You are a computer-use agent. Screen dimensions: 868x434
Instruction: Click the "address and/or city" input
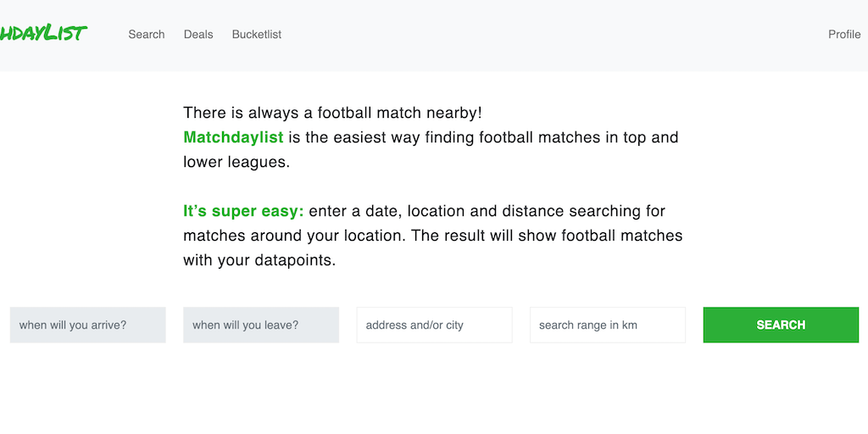[434, 325]
